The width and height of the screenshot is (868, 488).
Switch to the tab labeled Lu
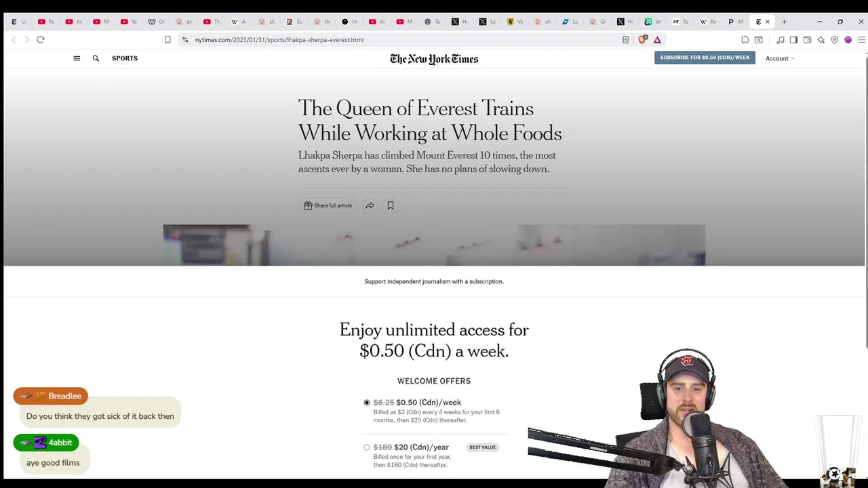pyautogui.click(x=570, y=22)
